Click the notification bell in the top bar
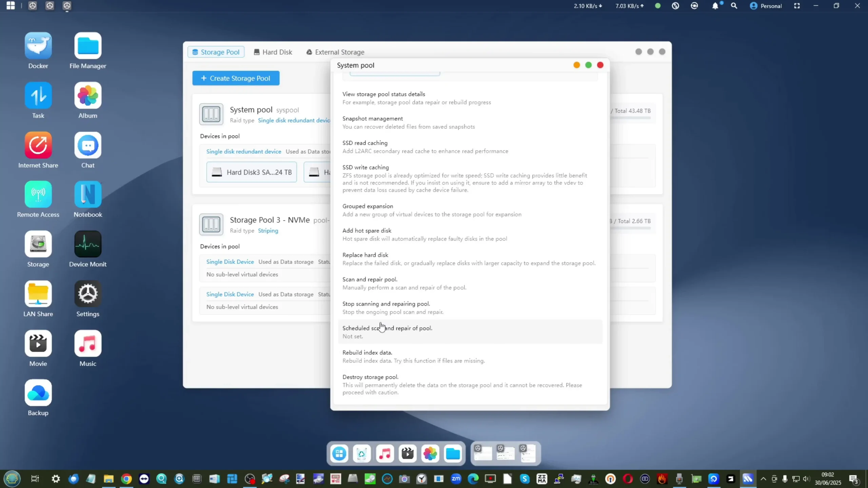The image size is (868, 488). tap(715, 6)
